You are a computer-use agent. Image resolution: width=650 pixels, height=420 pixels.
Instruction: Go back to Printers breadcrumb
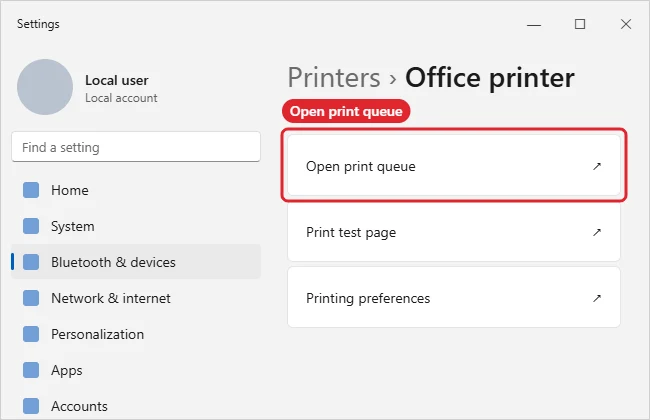[x=334, y=78]
